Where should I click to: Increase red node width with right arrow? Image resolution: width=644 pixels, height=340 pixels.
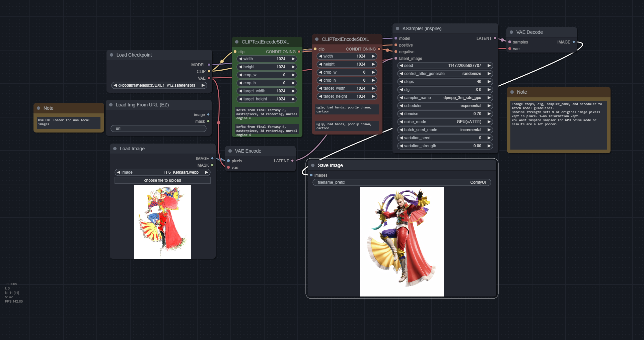point(373,56)
